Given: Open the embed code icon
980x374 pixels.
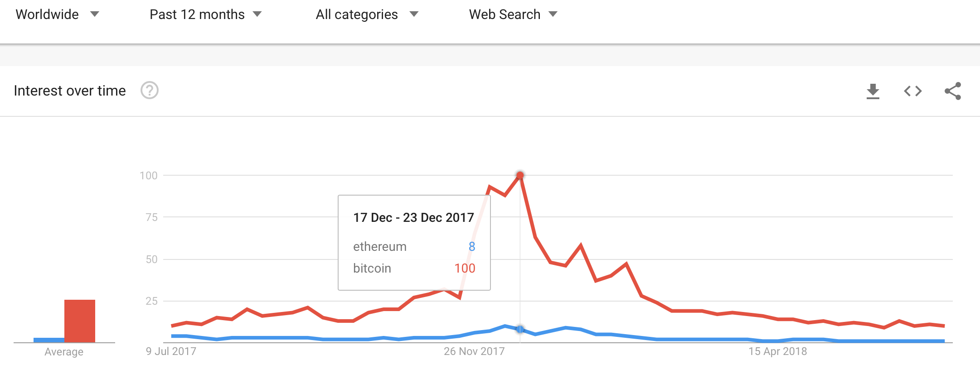Looking at the screenshot, I should (912, 91).
